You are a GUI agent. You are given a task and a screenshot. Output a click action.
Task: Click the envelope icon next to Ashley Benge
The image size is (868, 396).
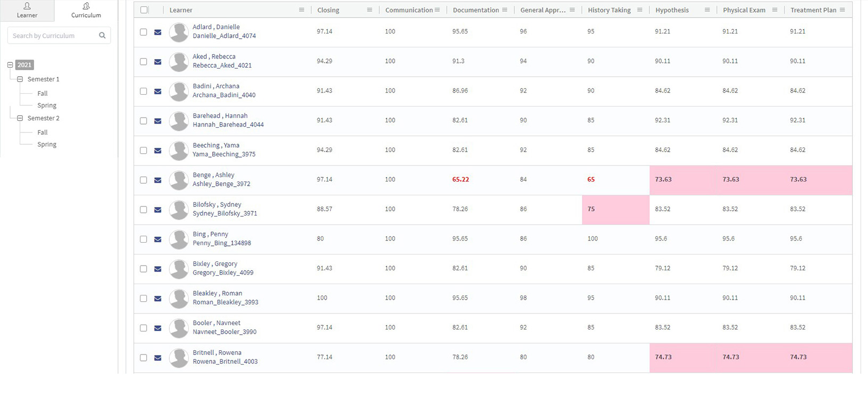click(x=158, y=180)
